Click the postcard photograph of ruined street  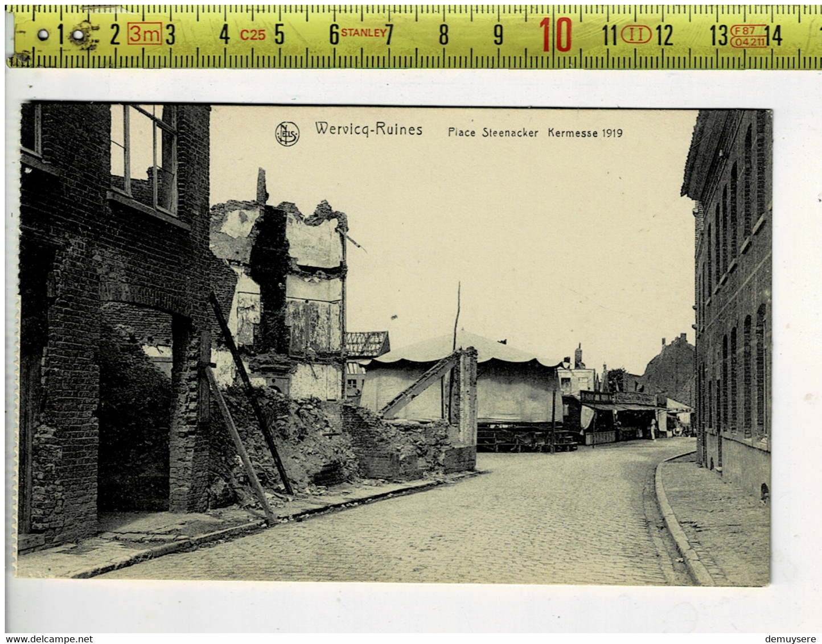(395, 345)
